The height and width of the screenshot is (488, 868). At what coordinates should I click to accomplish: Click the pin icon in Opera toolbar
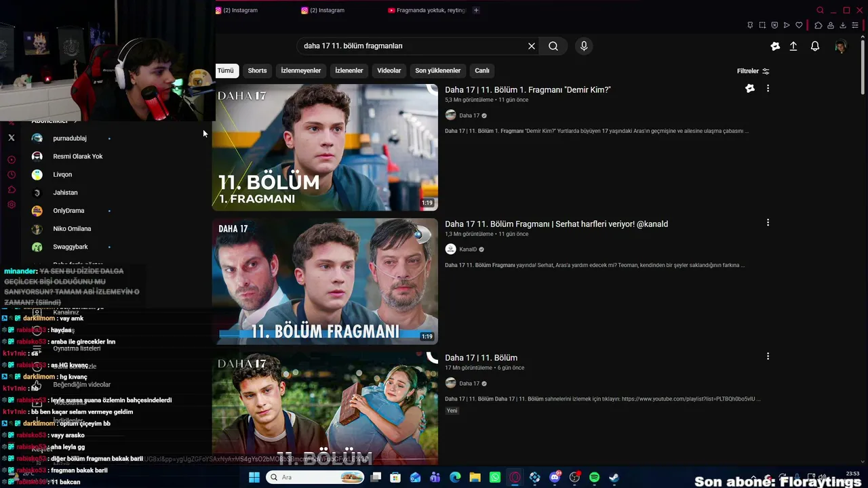click(750, 25)
